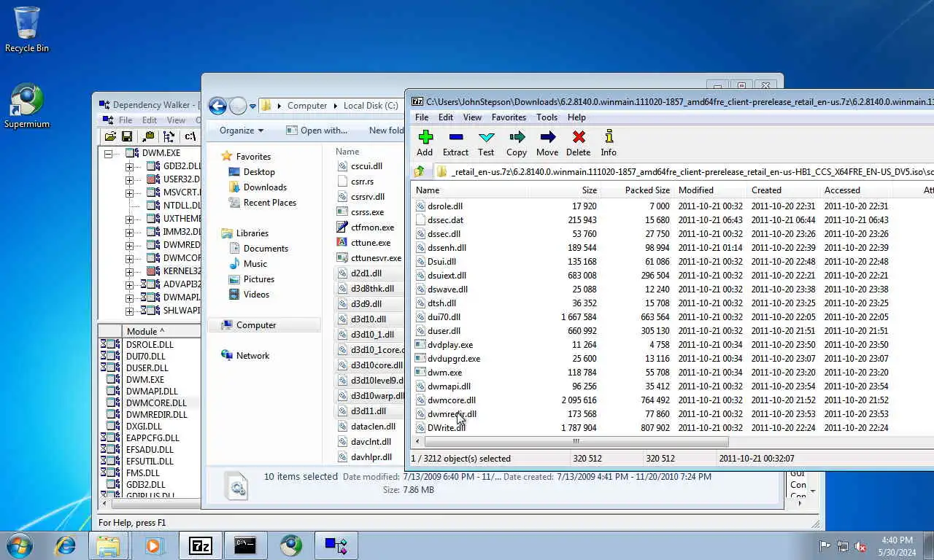
Task: Select ctfmon.exe in the Explorer file list
Action: pos(372,227)
